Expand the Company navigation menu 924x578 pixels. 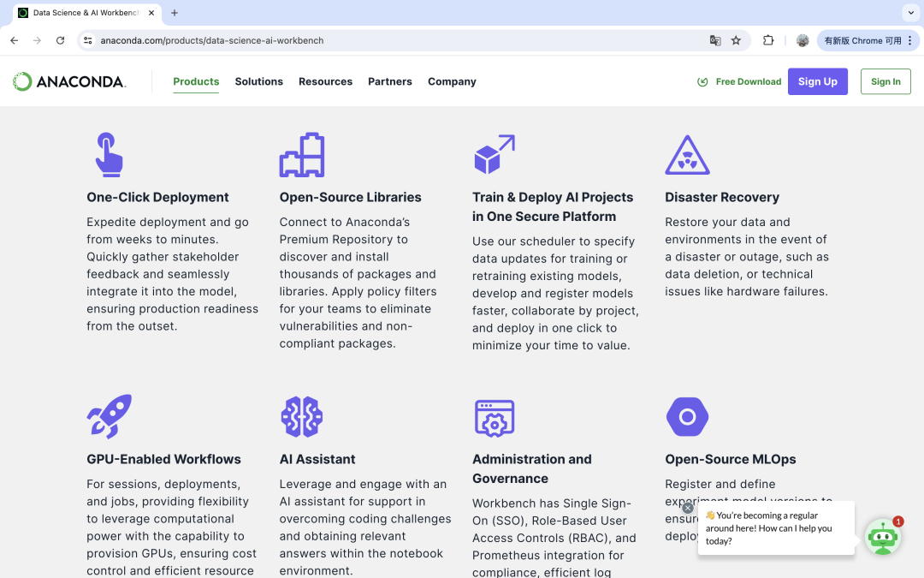click(452, 81)
